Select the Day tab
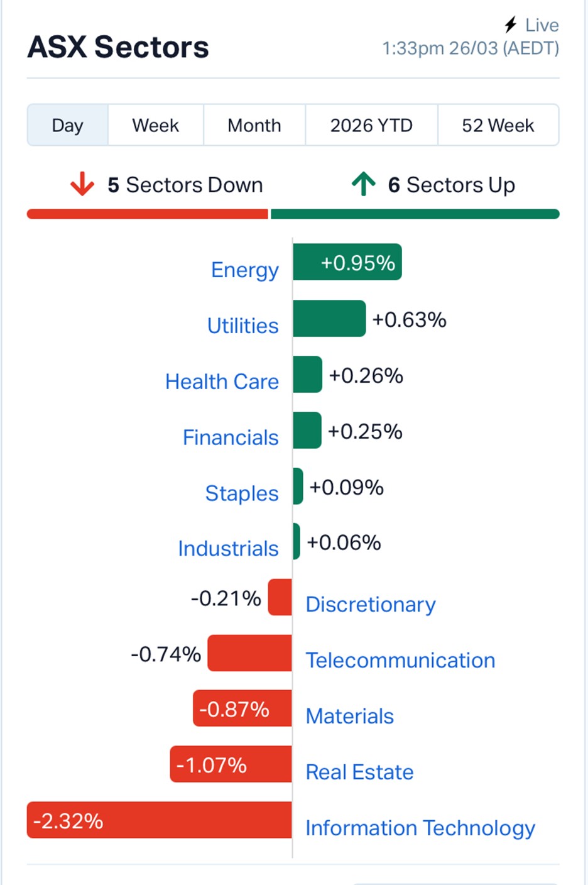The image size is (588, 885). point(68,125)
